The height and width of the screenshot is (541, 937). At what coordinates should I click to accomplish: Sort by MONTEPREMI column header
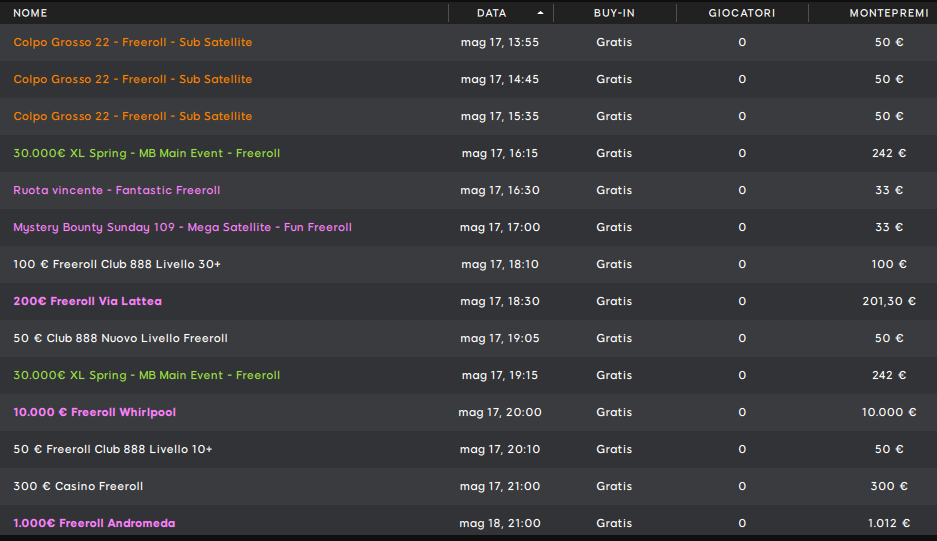click(x=889, y=13)
